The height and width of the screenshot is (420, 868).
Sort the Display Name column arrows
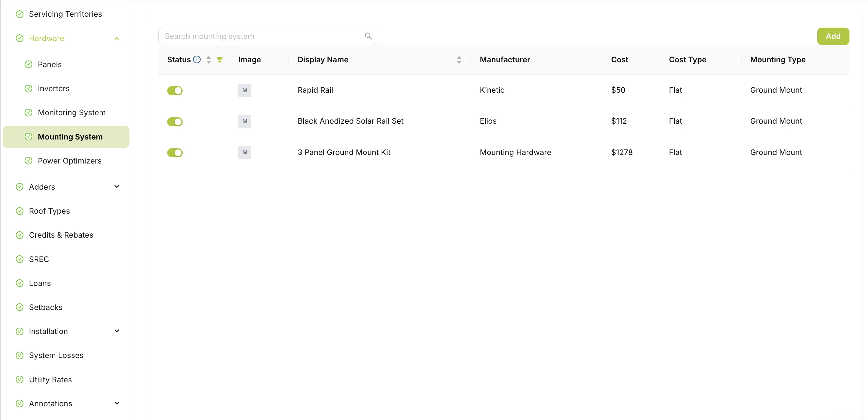tap(459, 60)
